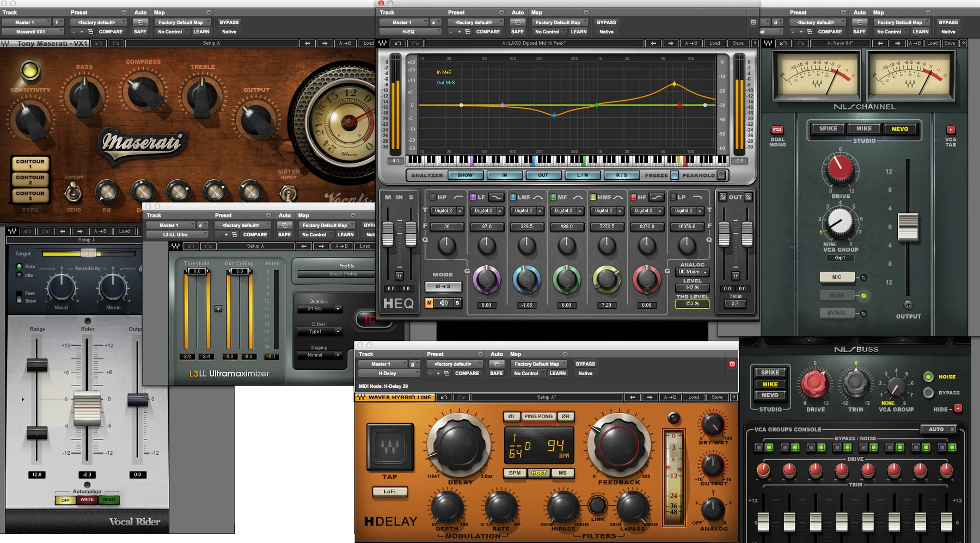Click the H-EQ speaker monitor icon
Viewport: 980px width, 543px height.
(x=444, y=303)
